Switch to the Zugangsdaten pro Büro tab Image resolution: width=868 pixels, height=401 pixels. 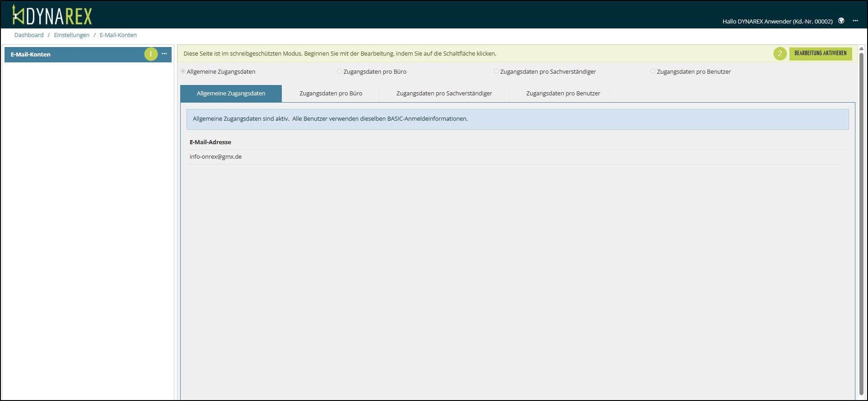[331, 94]
